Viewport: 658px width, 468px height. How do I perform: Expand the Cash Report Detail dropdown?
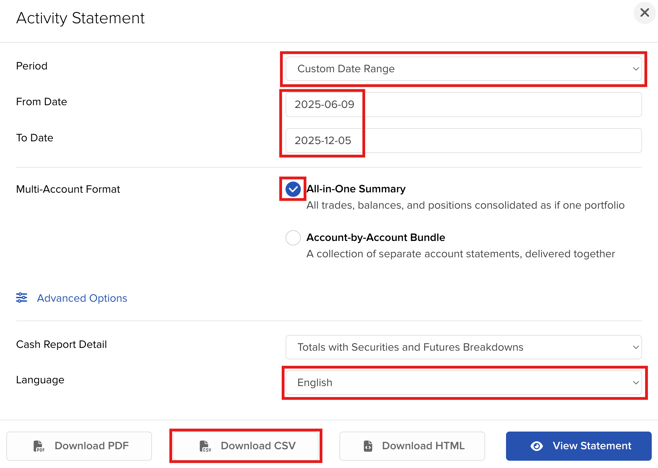coord(463,347)
